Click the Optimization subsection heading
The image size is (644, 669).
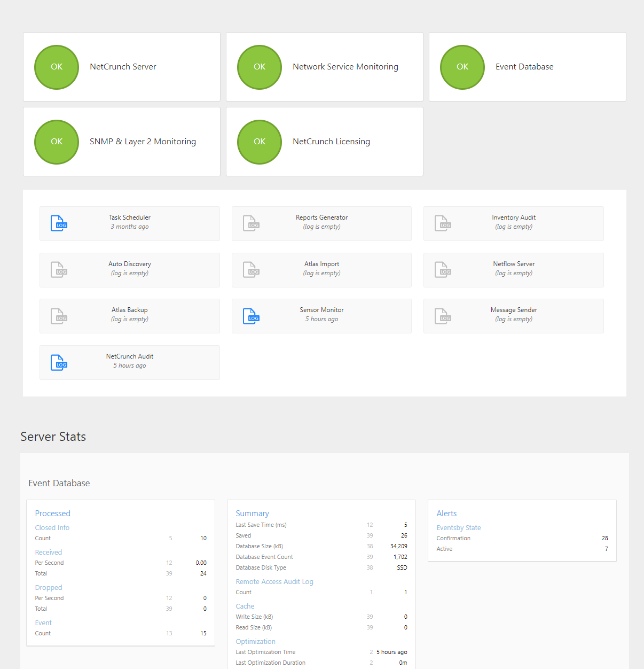pos(255,642)
